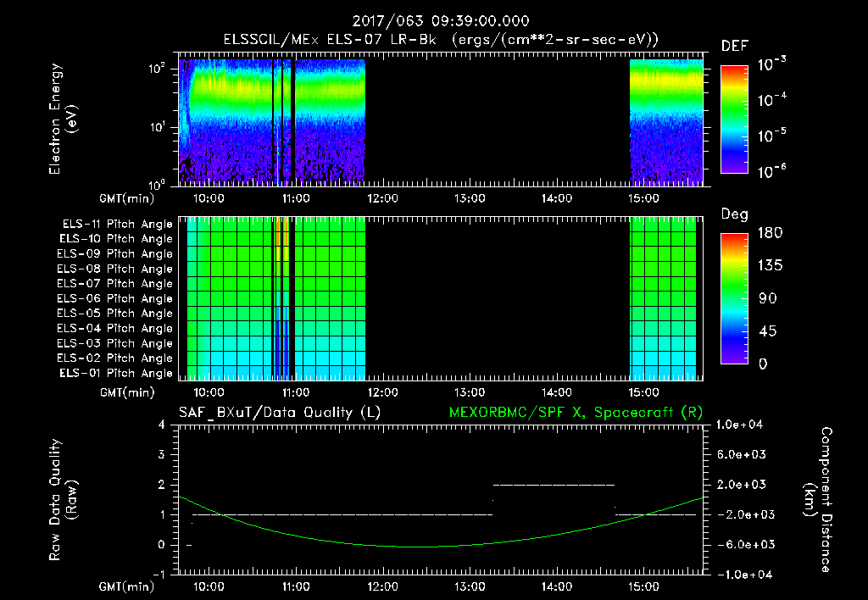Click the GMT(min) label under the spectrogram
The image size is (868, 600).
point(126,198)
